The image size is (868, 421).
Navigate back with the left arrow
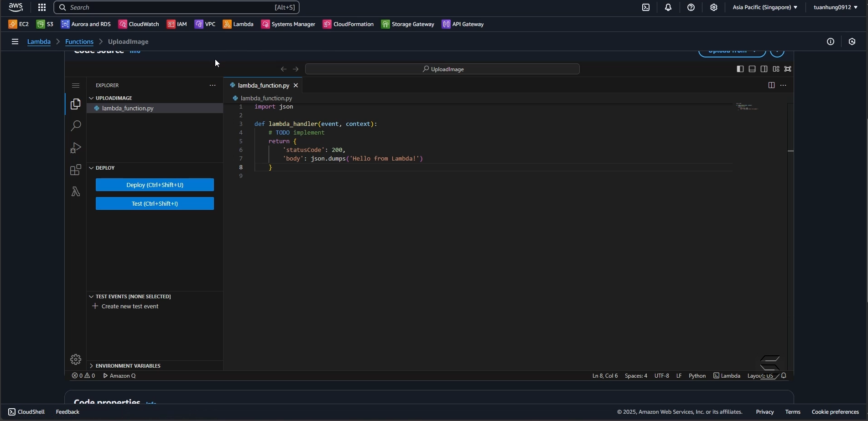tap(284, 69)
